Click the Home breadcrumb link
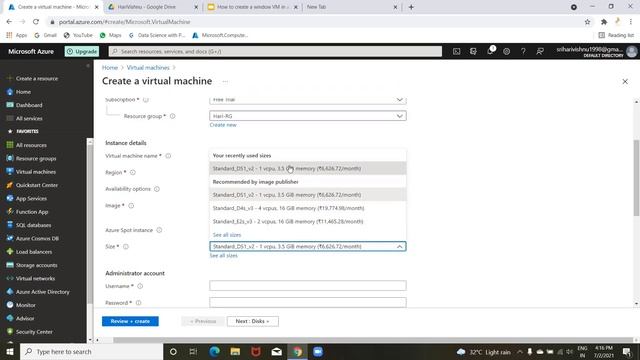This screenshot has height=360, width=640. pyautogui.click(x=110, y=67)
